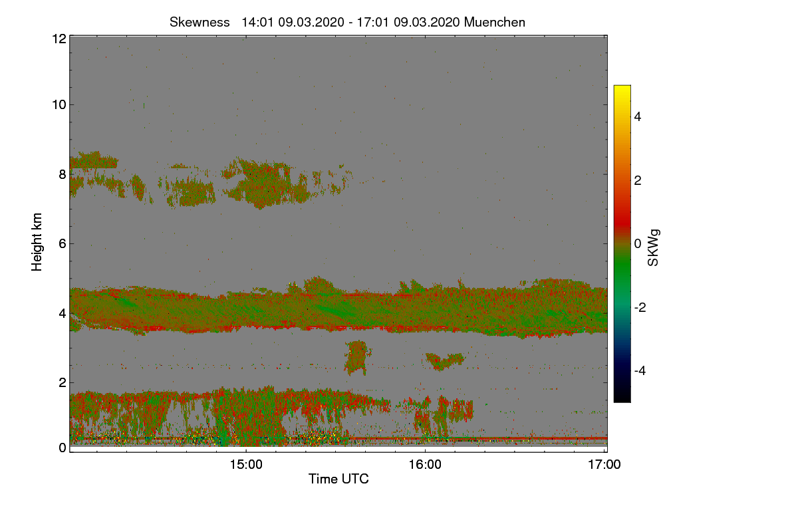Click the black bottom of the colorbar
Screen dimensions: 798x532
[x=622, y=396]
